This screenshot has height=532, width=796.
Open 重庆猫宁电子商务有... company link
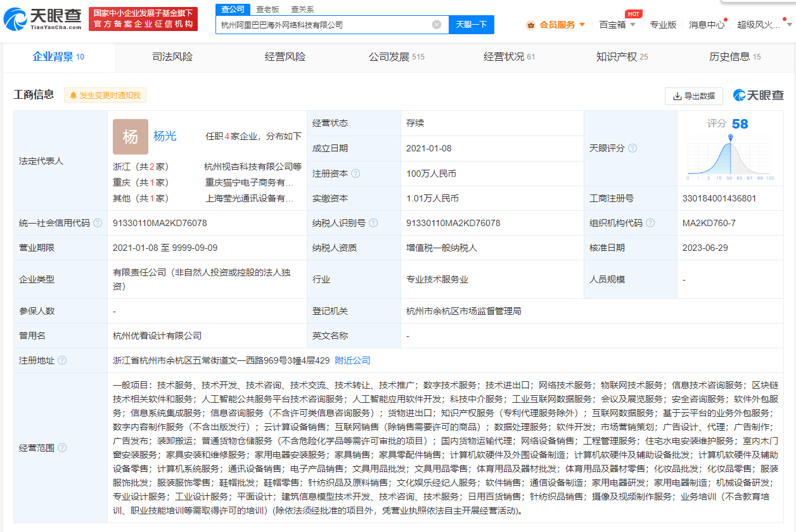(x=250, y=182)
